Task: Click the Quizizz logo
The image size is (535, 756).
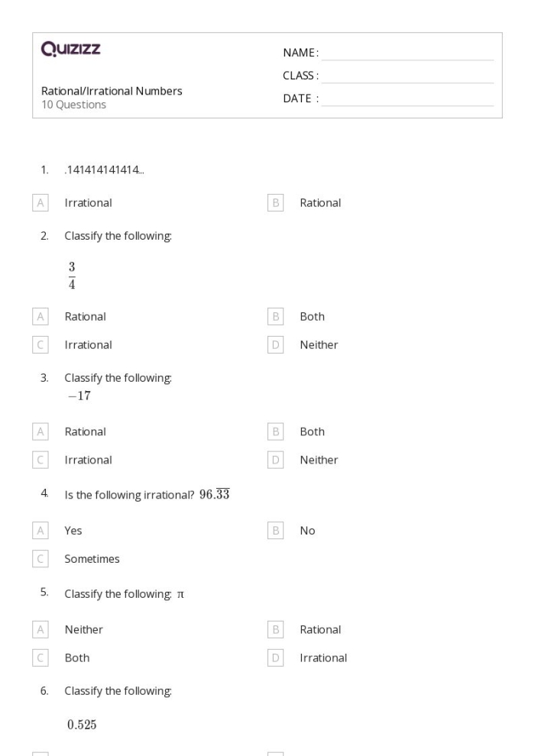Action: [x=71, y=51]
